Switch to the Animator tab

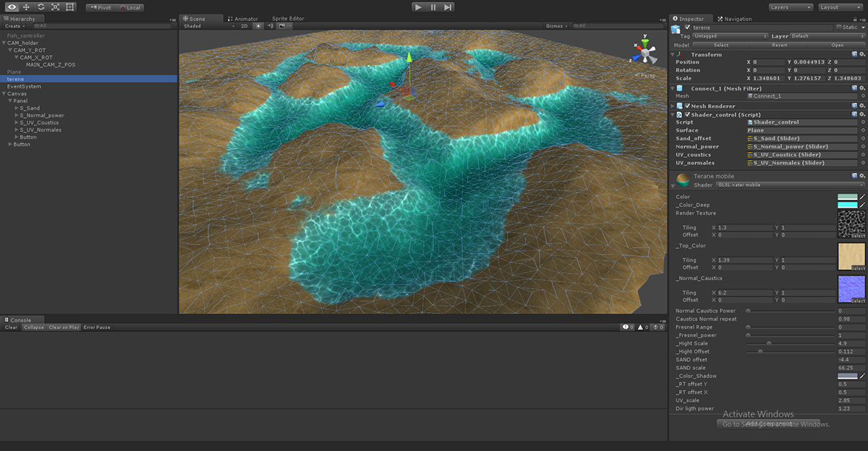click(242, 19)
